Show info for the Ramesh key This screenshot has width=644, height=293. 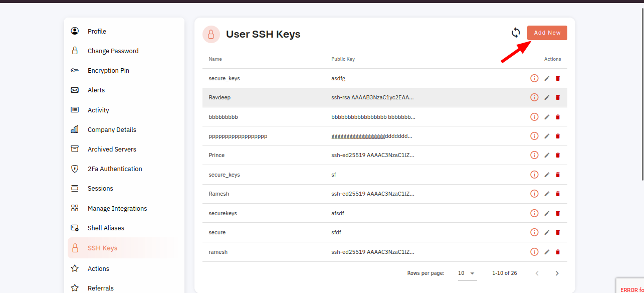[534, 194]
